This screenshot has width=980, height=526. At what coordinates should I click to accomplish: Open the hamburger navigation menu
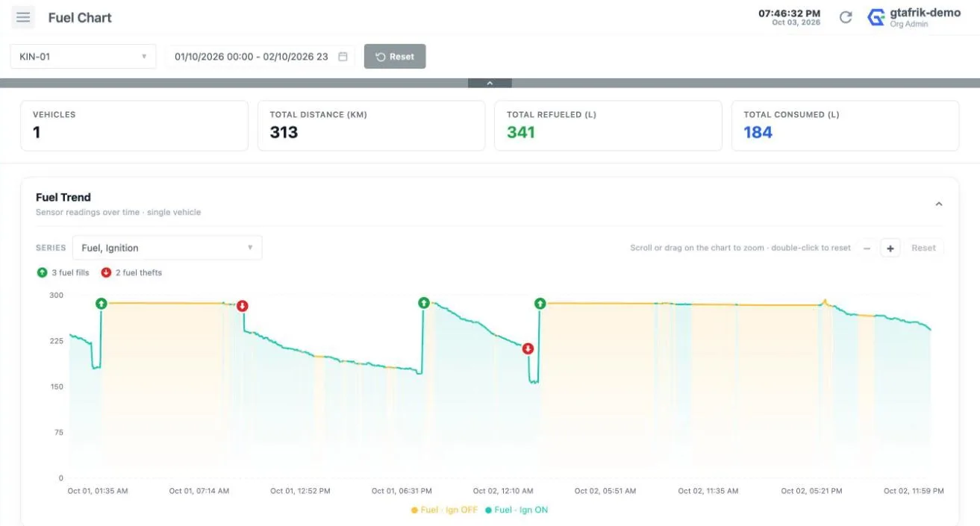[x=23, y=17]
